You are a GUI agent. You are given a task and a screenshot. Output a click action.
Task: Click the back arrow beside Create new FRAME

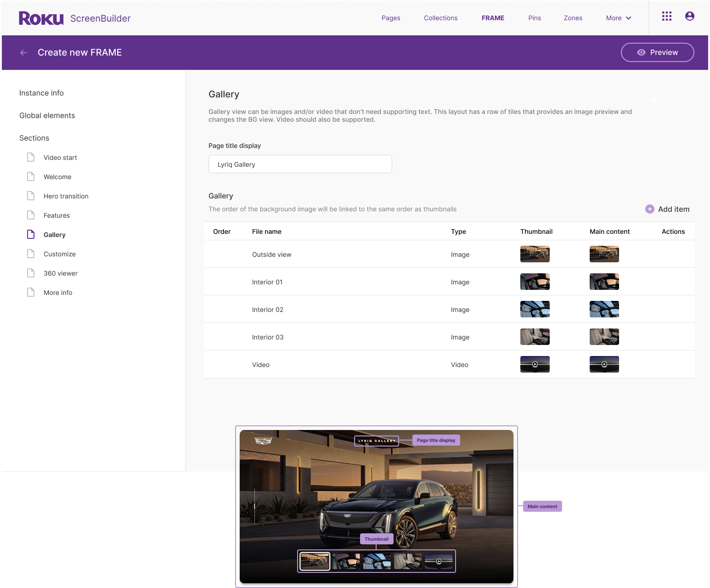coord(24,53)
